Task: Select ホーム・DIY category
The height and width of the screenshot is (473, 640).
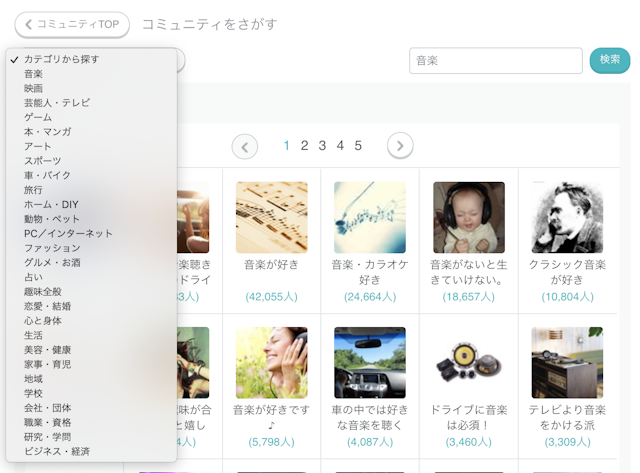Action: (x=91, y=204)
